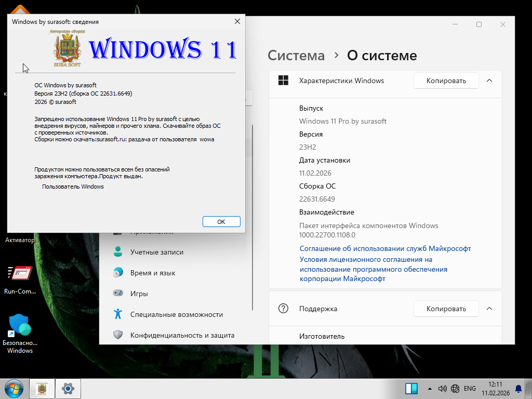This screenshot has height=399, width=532.
Task: Maximize the Settings window
Action: coord(478,24)
